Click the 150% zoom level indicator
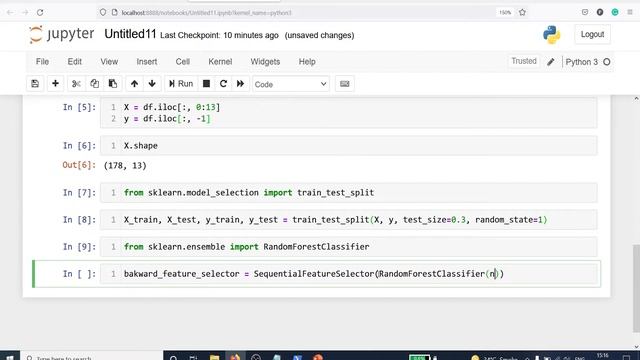Image resolution: width=640 pixels, height=360 pixels. 505,13
